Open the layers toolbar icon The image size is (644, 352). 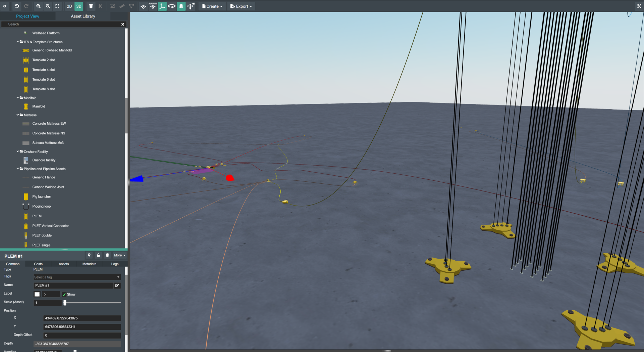(x=181, y=6)
